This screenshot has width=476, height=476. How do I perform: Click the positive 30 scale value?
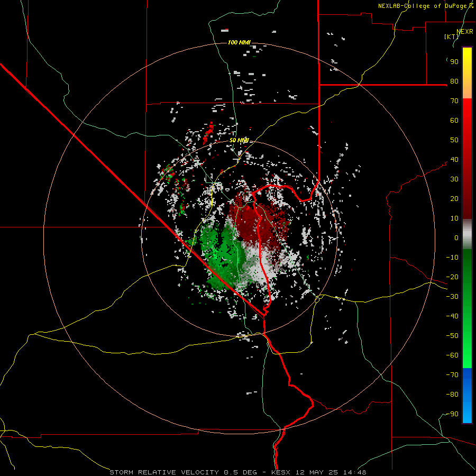pyautogui.click(x=454, y=179)
